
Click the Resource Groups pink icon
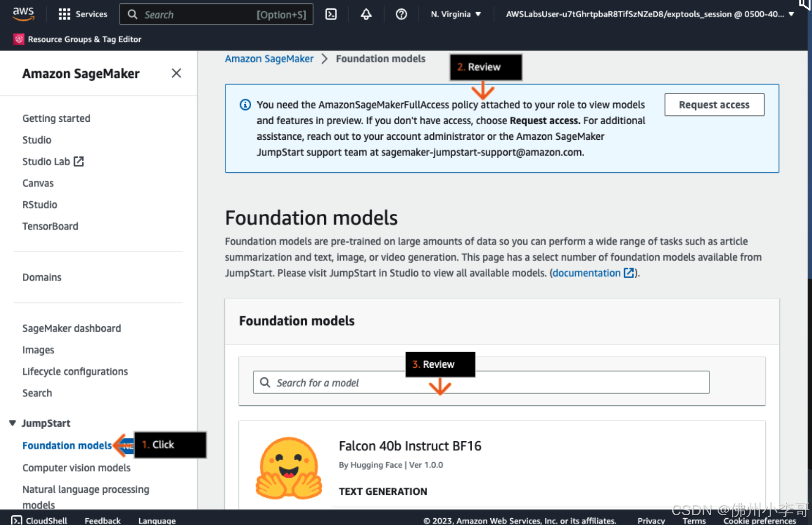point(19,39)
